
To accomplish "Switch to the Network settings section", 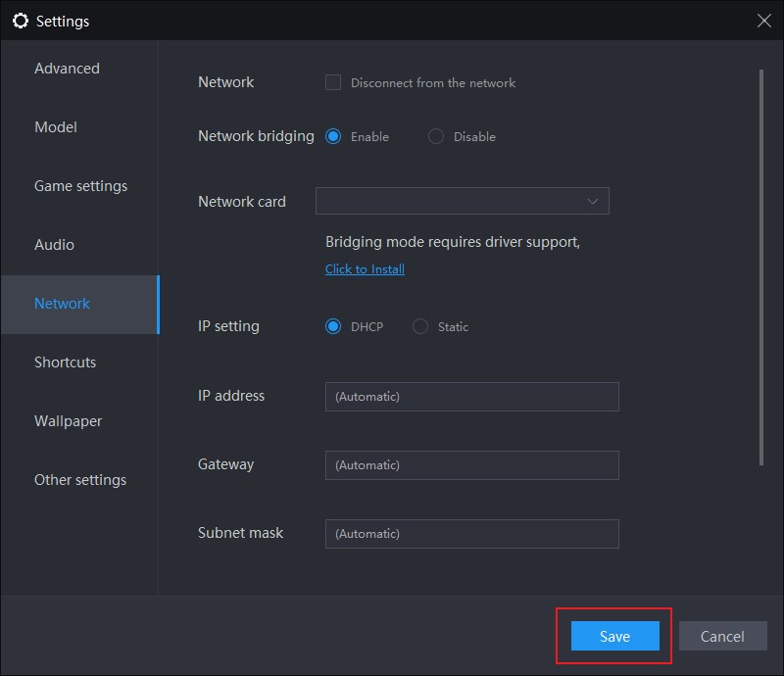I will point(62,304).
